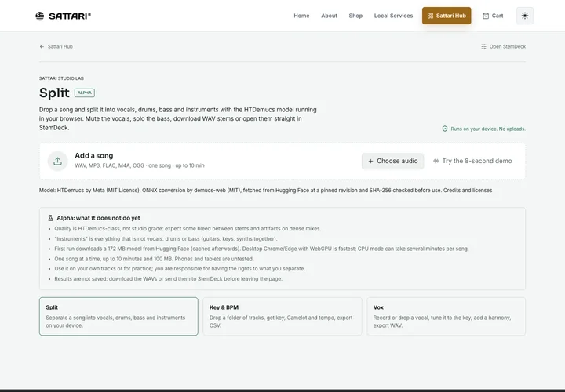This screenshot has height=392, width=565.
Task: Click the Sattari Hub grid icon
Action: pos(430,16)
